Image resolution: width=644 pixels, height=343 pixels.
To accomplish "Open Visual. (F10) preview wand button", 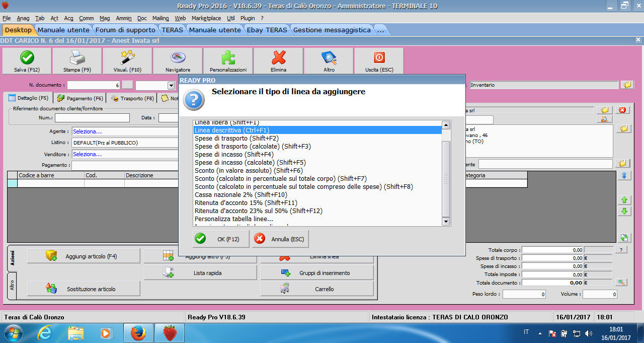I will [128, 61].
